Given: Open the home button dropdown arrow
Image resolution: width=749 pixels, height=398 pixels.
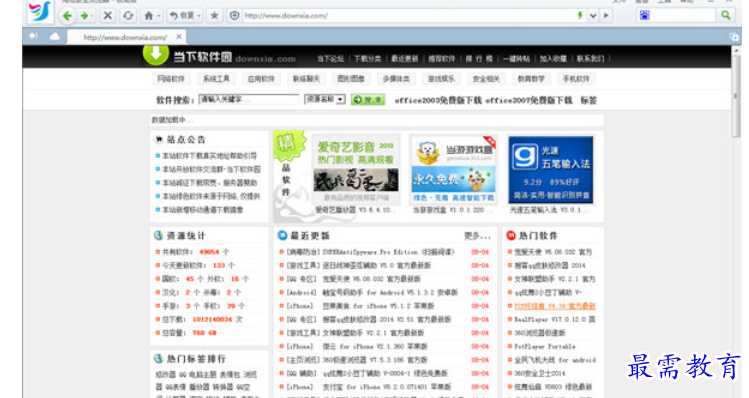Looking at the screenshot, I should pos(159,16).
